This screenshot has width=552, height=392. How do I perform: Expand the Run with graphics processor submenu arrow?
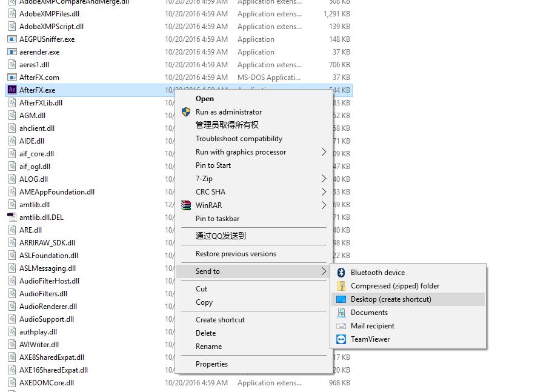coord(324,152)
